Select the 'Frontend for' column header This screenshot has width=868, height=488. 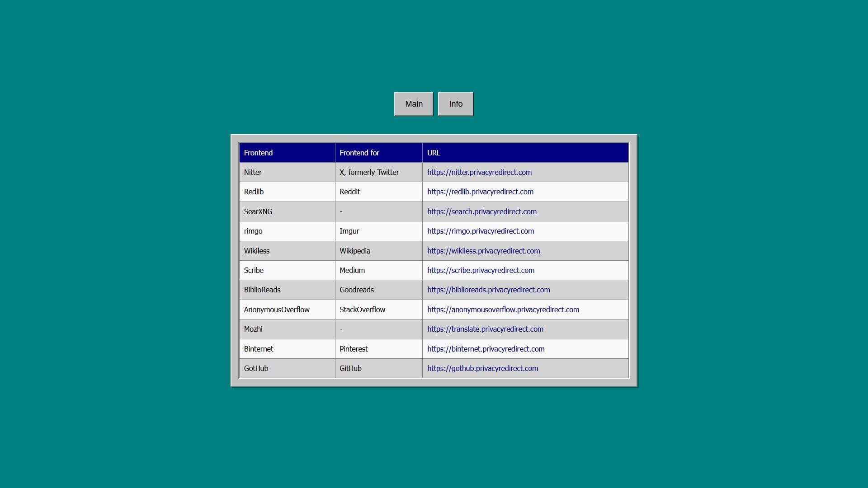379,153
